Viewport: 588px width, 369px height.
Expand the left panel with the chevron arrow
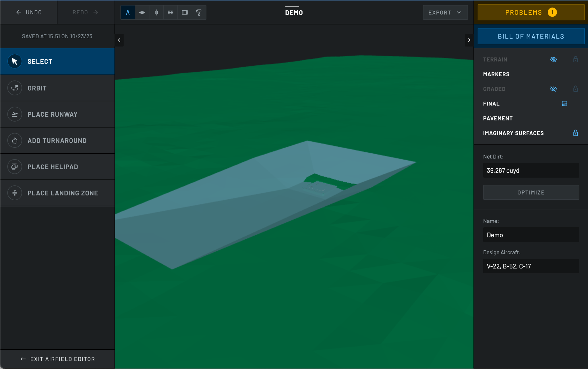(x=119, y=40)
